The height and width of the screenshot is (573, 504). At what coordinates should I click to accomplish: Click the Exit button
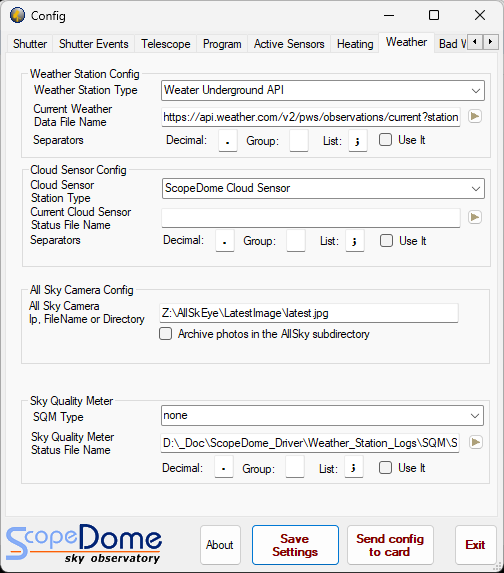[x=475, y=545]
